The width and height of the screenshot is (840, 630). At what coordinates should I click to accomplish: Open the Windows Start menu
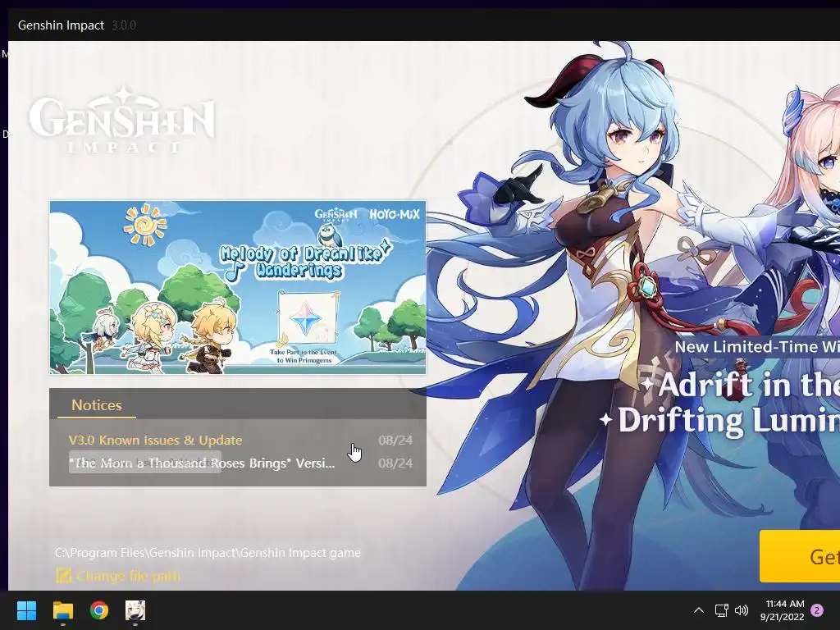pyautogui.click(x=26, y=610)
